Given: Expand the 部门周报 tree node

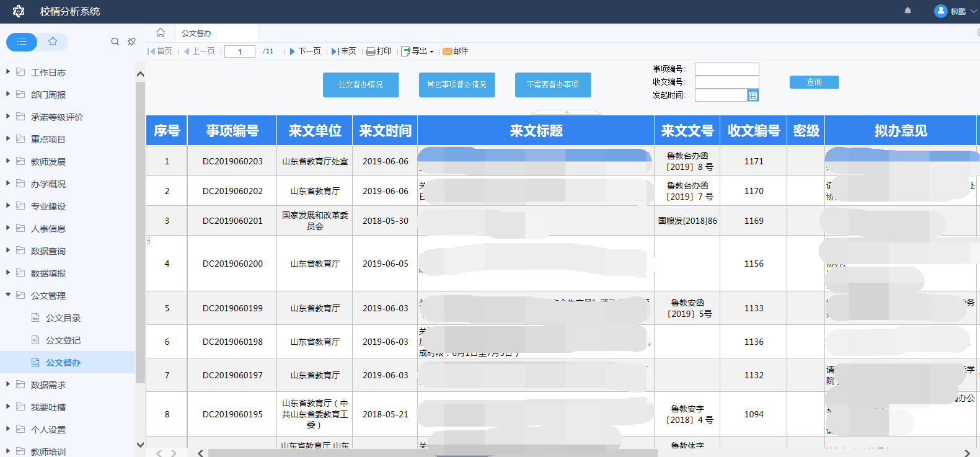Looking at the screenshot, I should (x=8, y=94).
